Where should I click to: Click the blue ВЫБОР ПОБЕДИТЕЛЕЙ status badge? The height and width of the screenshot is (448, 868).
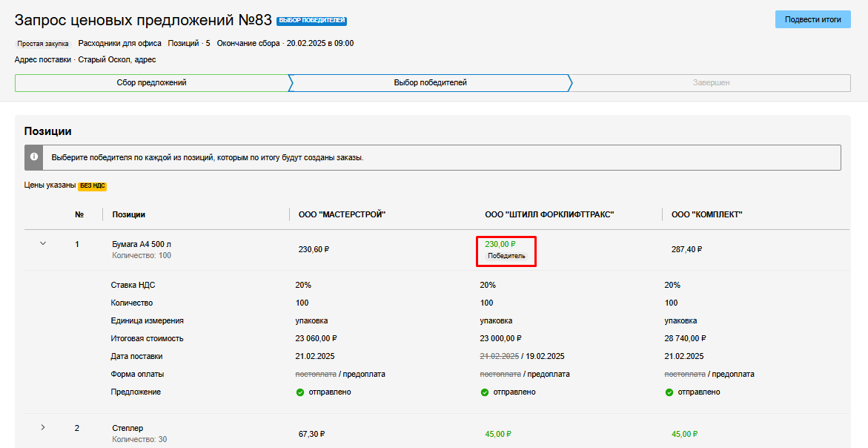311,21
